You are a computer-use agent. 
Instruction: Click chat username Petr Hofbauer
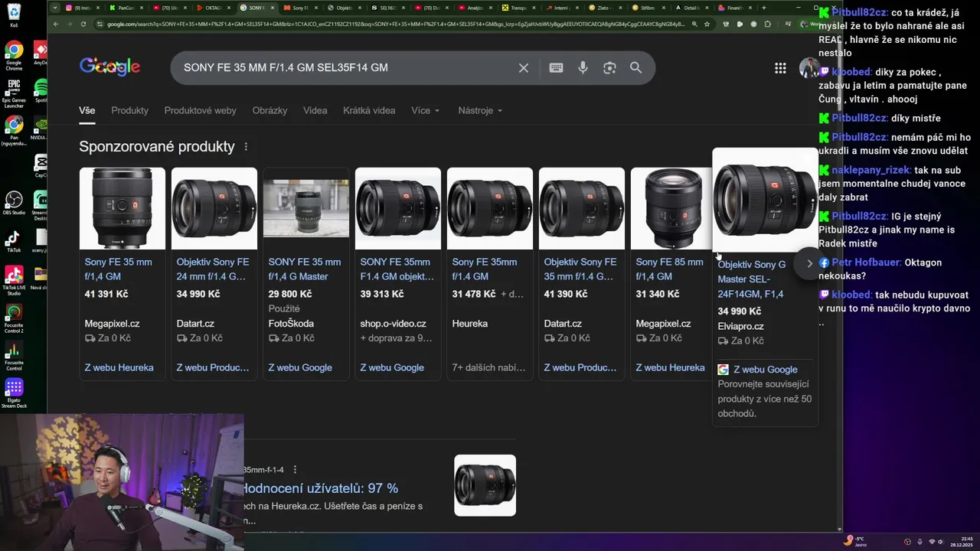coord(865,262)
